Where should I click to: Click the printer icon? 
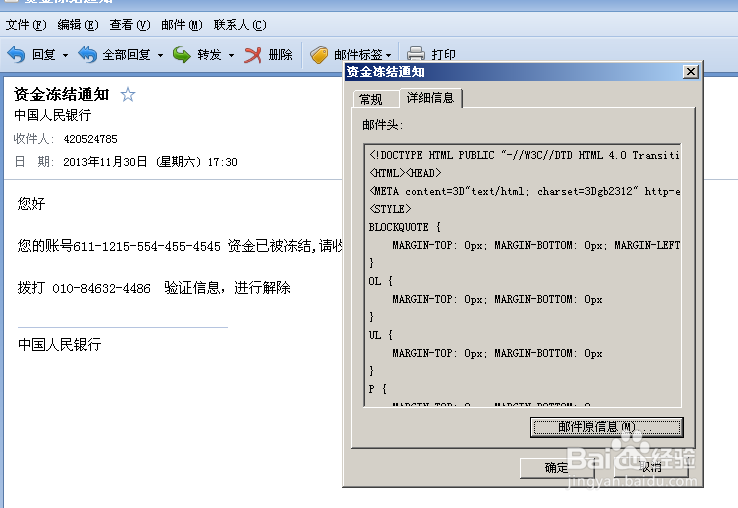[416, 53]
